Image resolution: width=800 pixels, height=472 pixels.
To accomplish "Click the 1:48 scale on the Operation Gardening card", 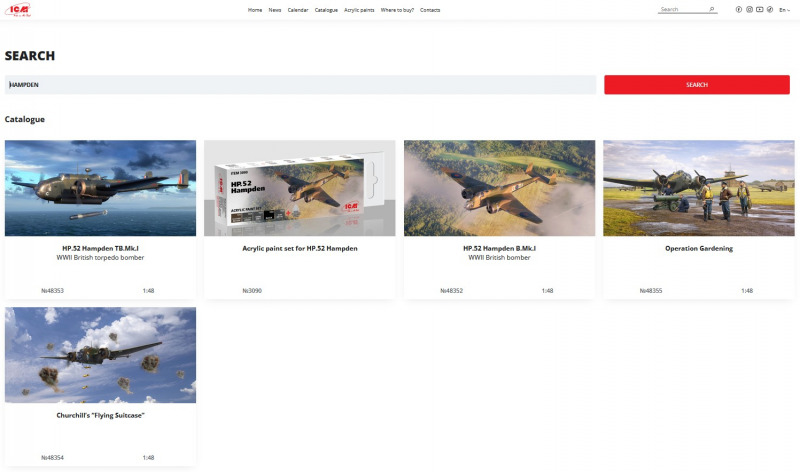I will tap(747, 291).
